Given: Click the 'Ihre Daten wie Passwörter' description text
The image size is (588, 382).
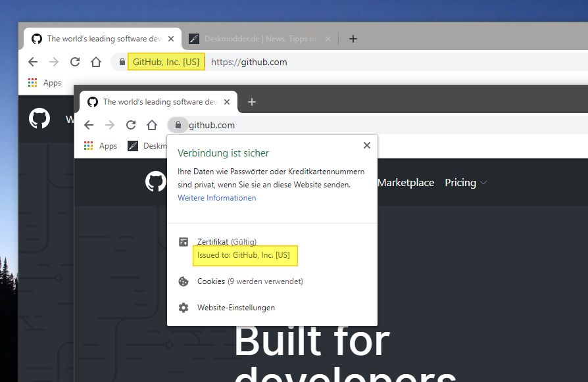Looking at the screenshot, I should pyautogui.click(x=271, y=178).
